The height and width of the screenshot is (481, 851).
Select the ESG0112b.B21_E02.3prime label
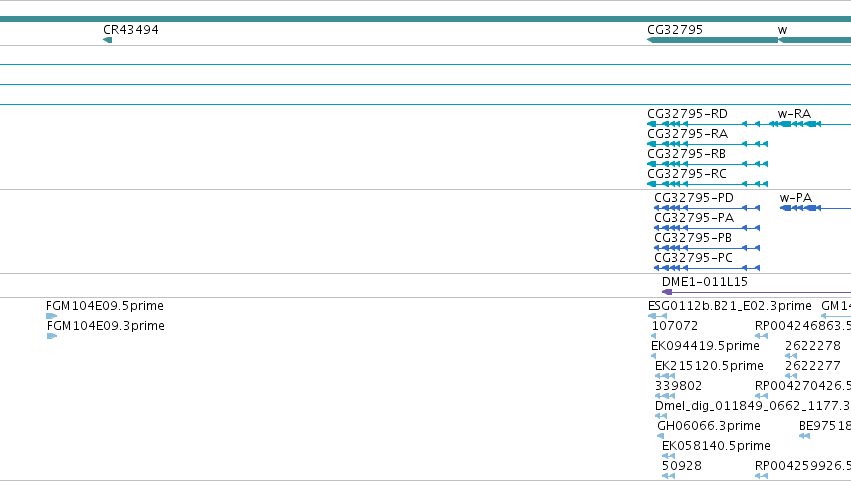(729, 306)
